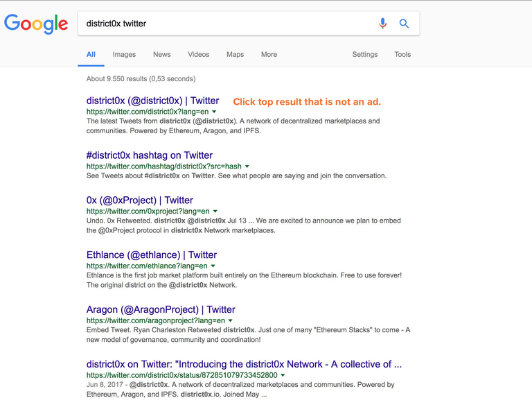Expand arrow beside aragonproject?lang=en URL
The width and height of the screenshot is (532, 414).
coord(231,320)
